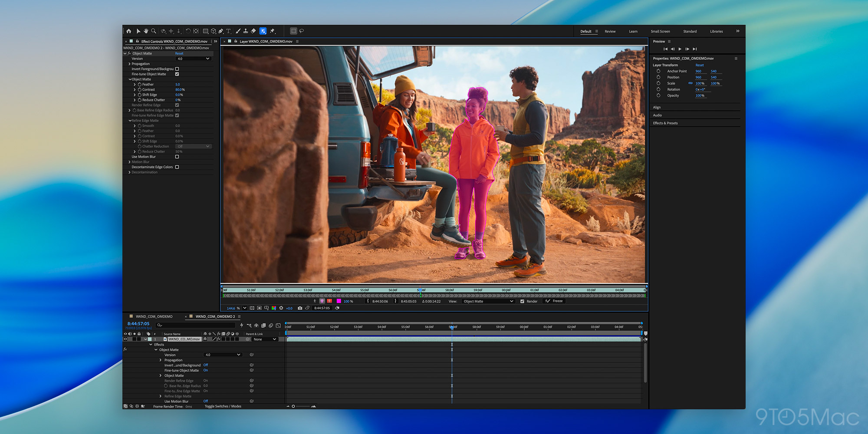
Task: Click the Set In point bracket
Action: (368, 301)
